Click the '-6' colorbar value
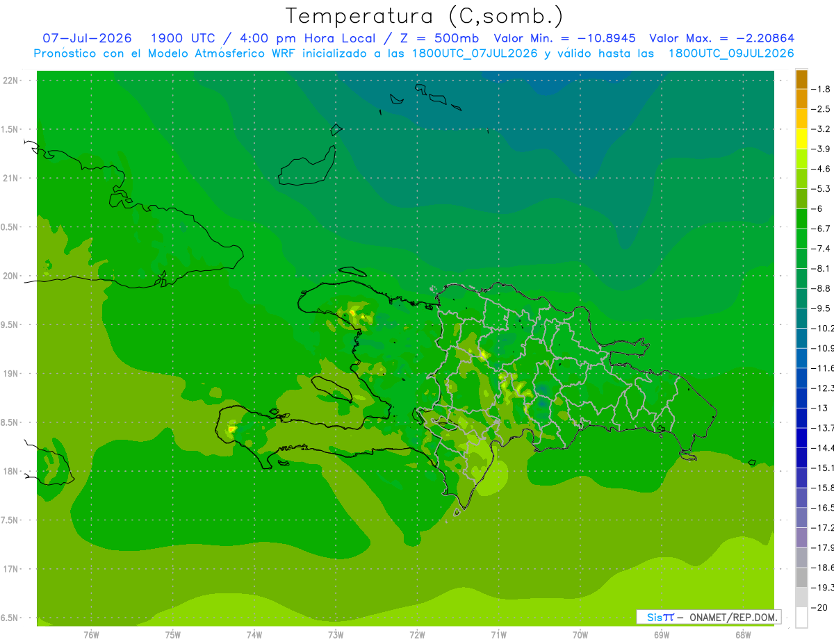Image resolution: width=834 pixels, height=644 pixels. pyautogui.click(x=817, y=208)
